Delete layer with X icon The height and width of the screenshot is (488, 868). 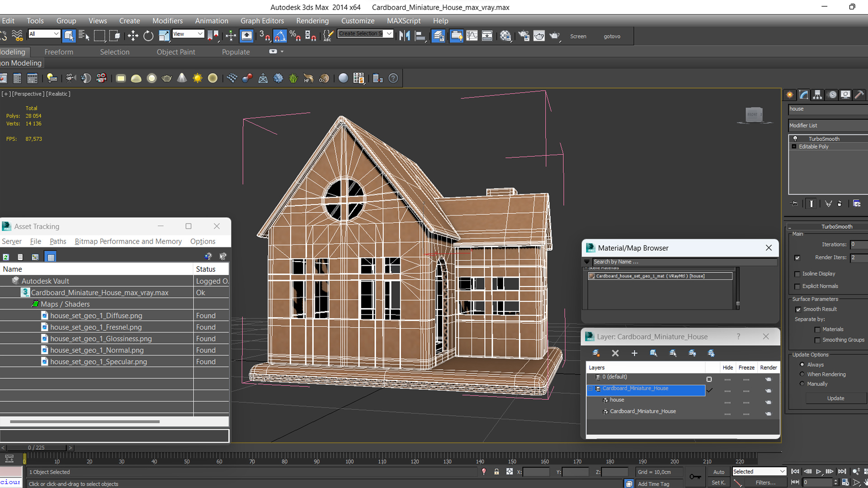615,353
